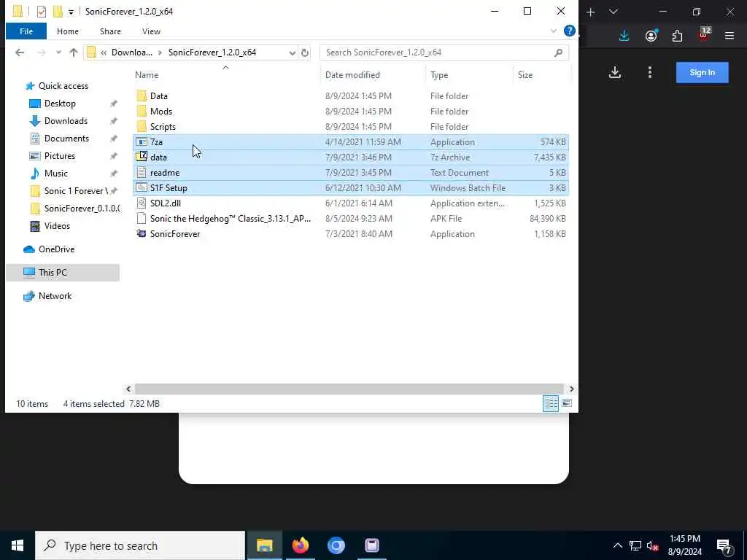Click the Sign In button

[703, 72]
